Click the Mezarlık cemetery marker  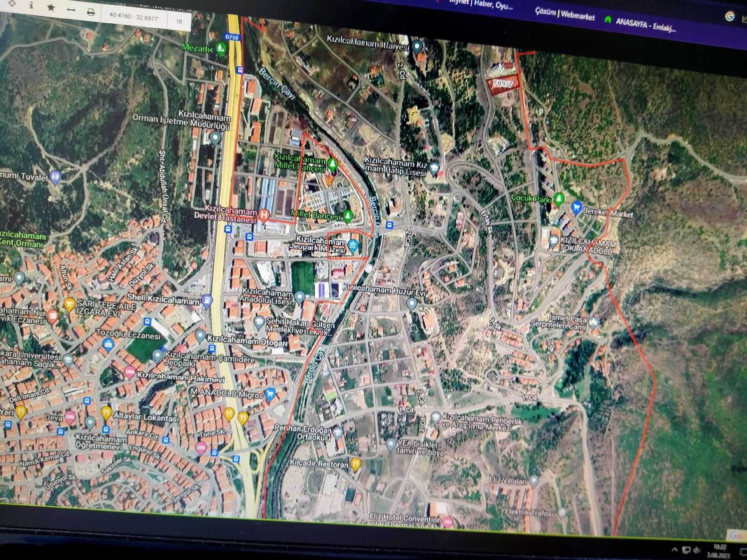221,49
